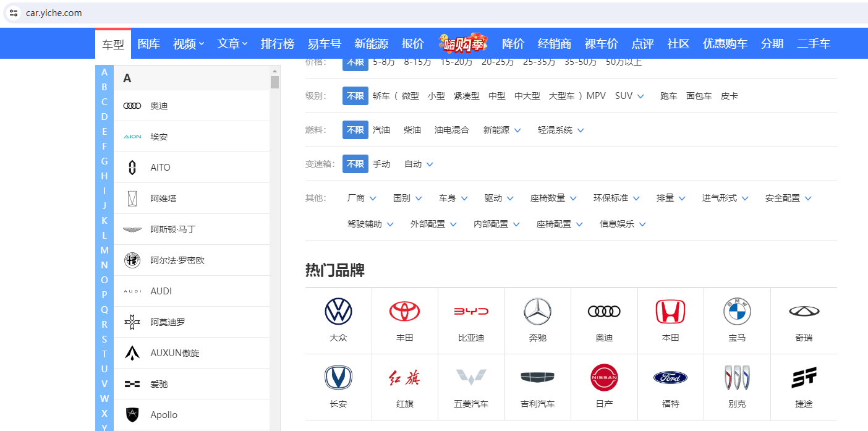Expand the 自动 transmission dropdown
Viewport: 868px width, 431px height.
(x=419, y=164)
